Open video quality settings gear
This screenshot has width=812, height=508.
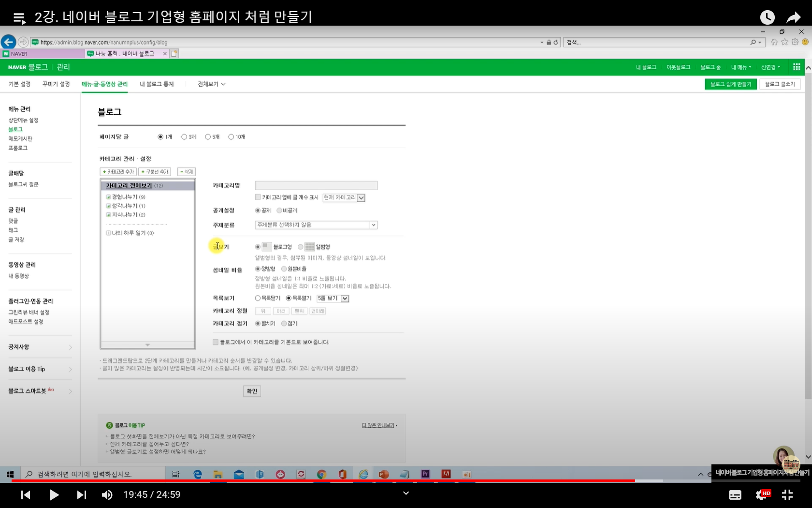(762, 494)
